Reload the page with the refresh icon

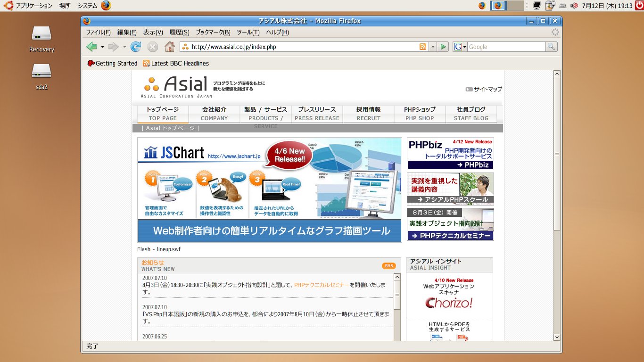click(x=136, y=47)
